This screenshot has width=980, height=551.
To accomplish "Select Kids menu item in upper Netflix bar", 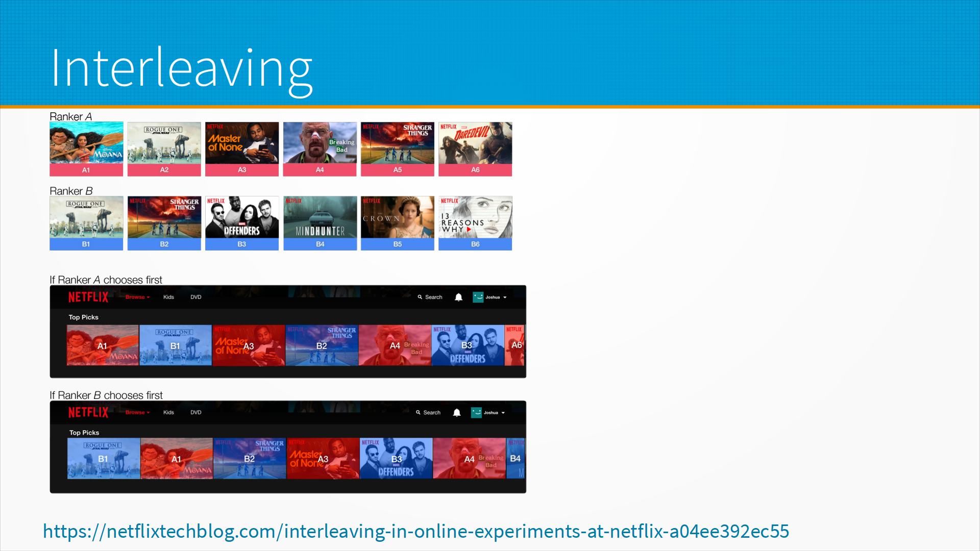I will click(x=168, y=297).
